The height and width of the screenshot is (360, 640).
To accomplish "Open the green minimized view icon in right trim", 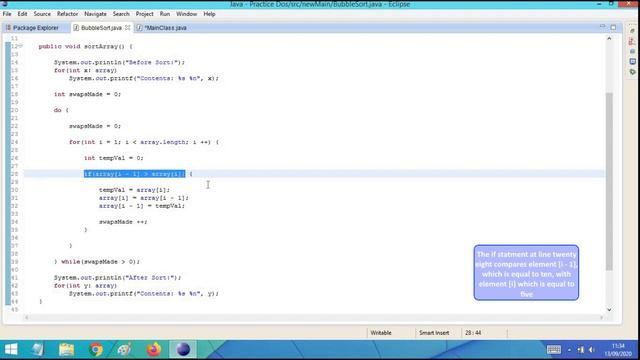I will (632, 72).
